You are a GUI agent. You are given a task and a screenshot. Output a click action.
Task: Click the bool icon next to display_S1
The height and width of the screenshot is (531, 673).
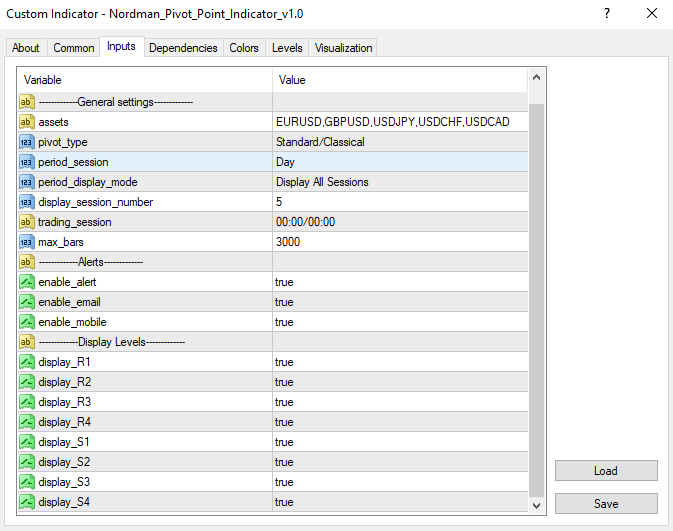[x=27, y=442]
